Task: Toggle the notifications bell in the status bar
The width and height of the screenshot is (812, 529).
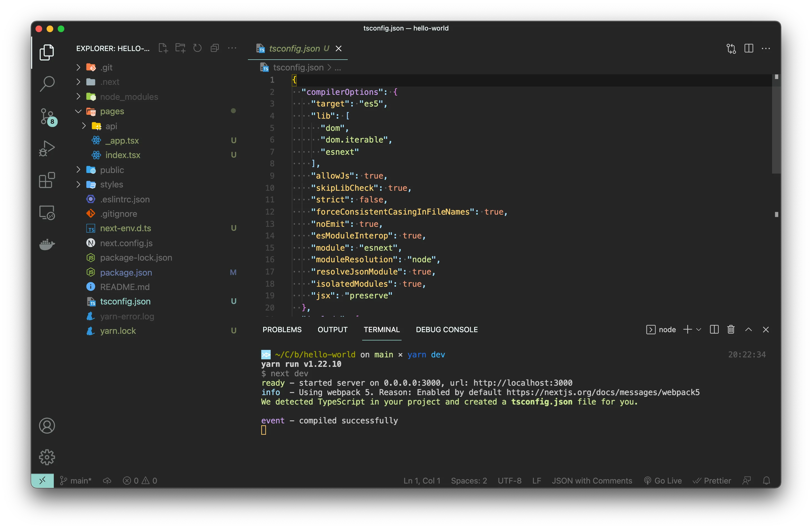Action: [x=766, y=480]
